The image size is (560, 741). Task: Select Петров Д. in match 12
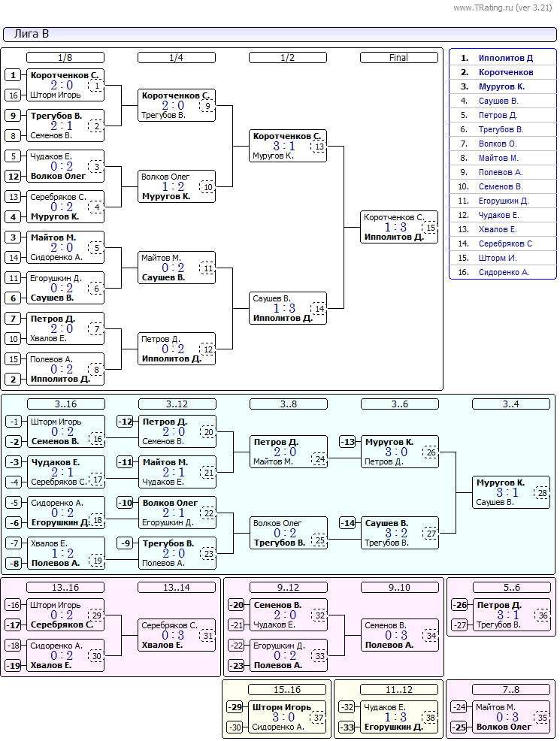tap(161, 339)
